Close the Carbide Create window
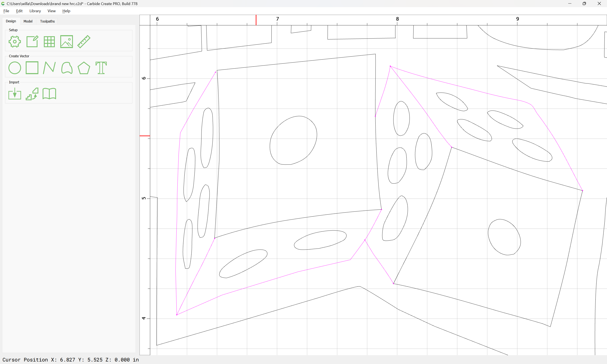Viewport: 607px width, 364px height. tap(599, 3)
